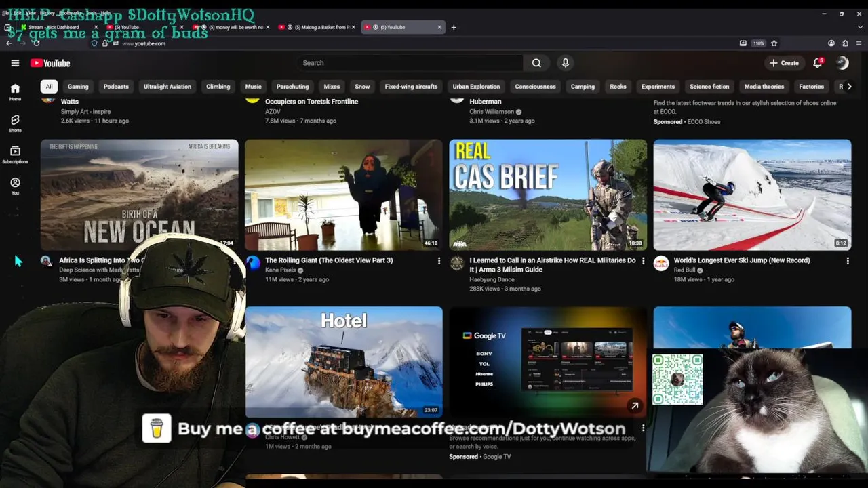Select the Ultralight Aviation chip

point(167,87)
